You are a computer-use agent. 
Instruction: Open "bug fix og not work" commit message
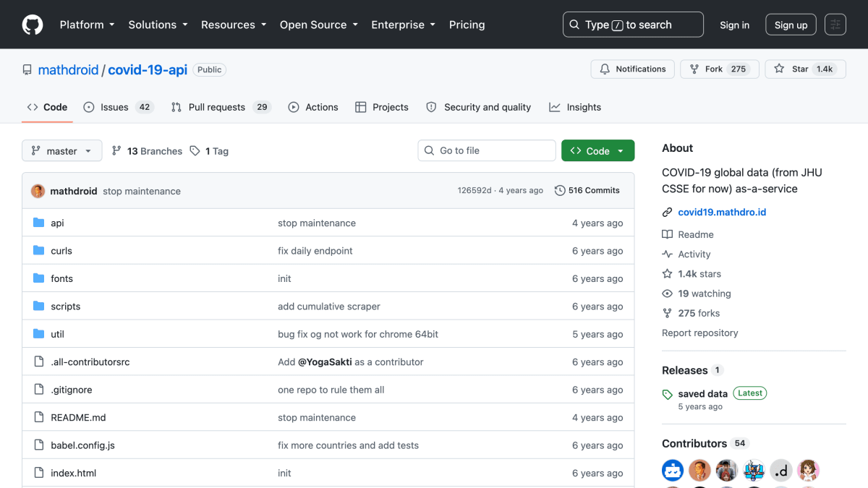(x=358, y=334)
